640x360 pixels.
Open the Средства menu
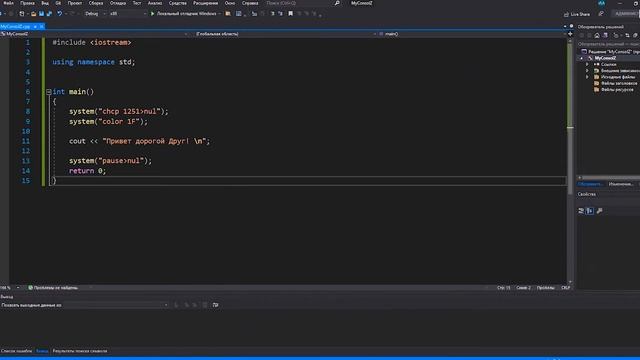click(178, 3)
